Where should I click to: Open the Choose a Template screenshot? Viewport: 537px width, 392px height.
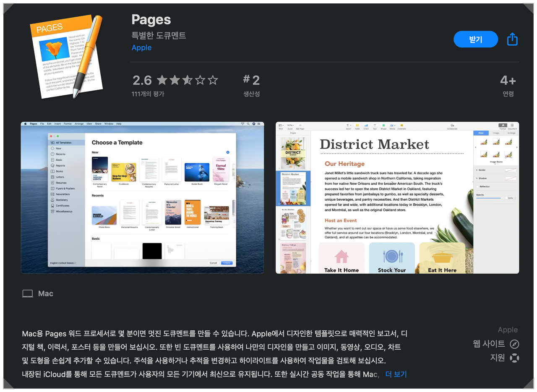point(143,198)
